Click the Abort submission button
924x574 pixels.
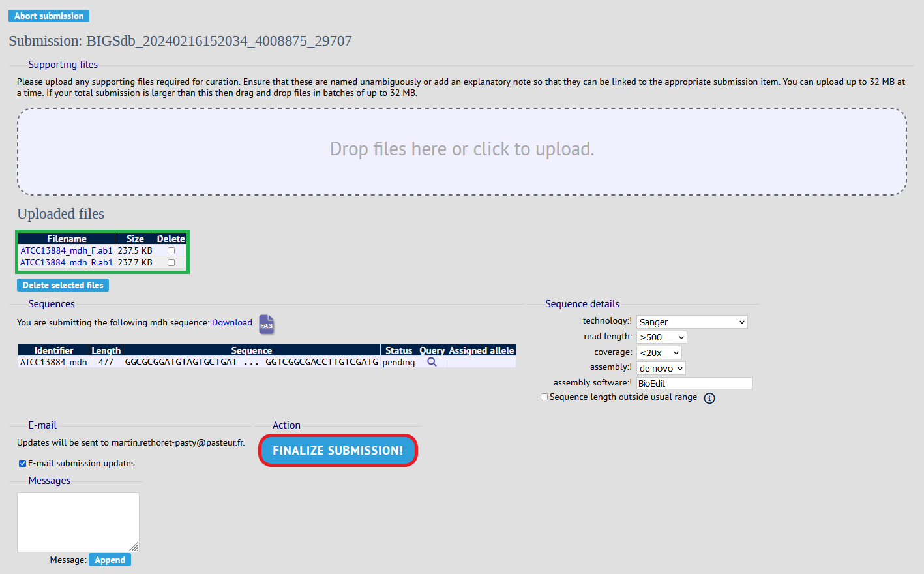49,16
